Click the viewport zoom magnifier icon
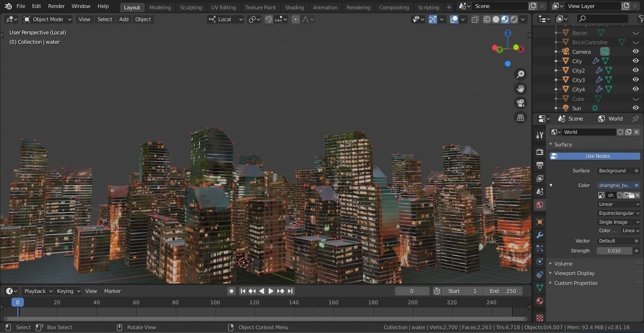 [x=520, y=74]
